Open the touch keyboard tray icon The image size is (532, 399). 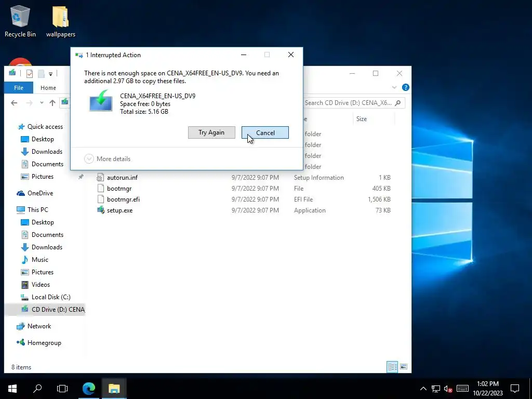pos(462,389)
